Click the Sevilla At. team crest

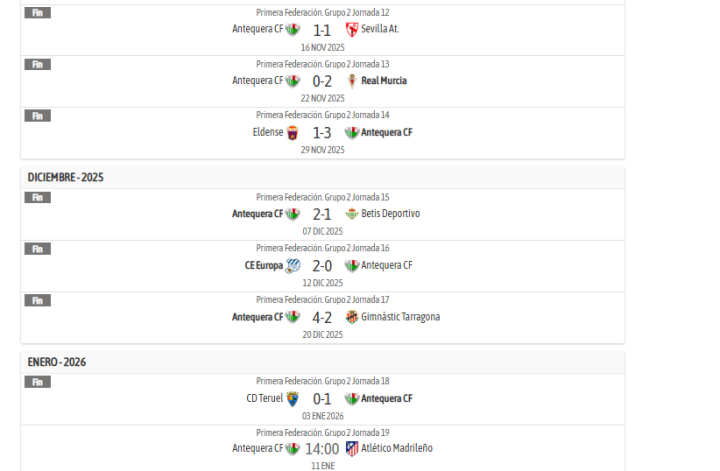[351, 29]
